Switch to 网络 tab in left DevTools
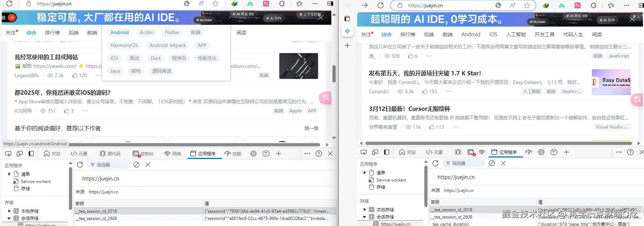The height and width of the screenshot is (226, 644). [x=173, y=154]
